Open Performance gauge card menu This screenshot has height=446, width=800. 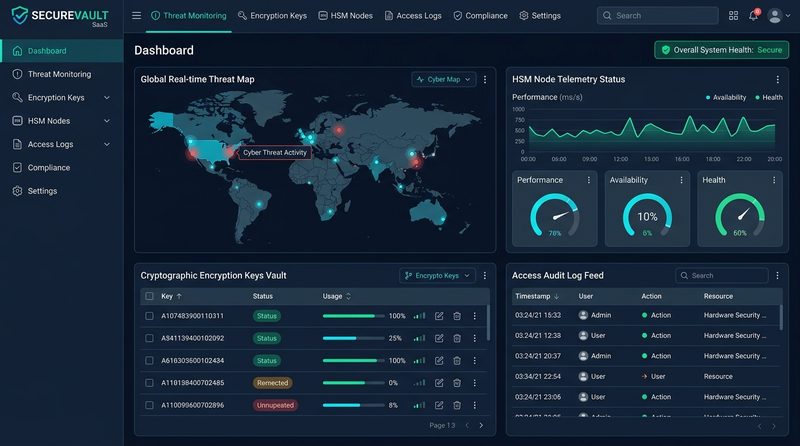coord(589,180)
